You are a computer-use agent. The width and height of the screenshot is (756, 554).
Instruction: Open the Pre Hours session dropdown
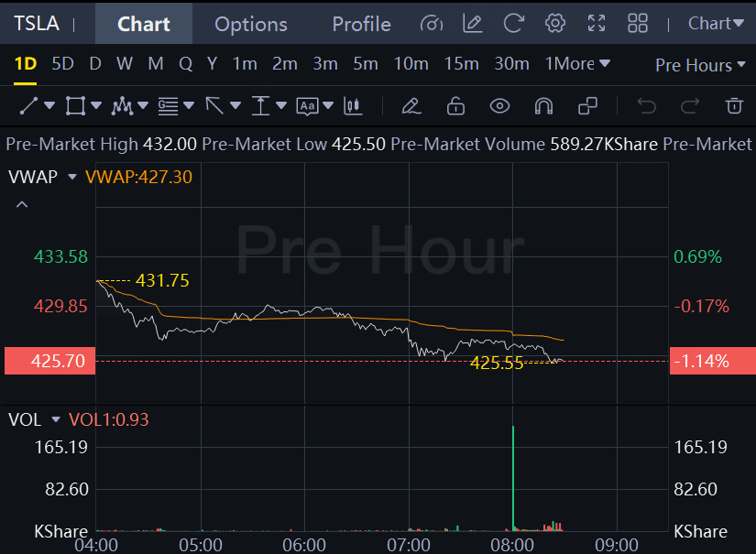click(700, 65)
